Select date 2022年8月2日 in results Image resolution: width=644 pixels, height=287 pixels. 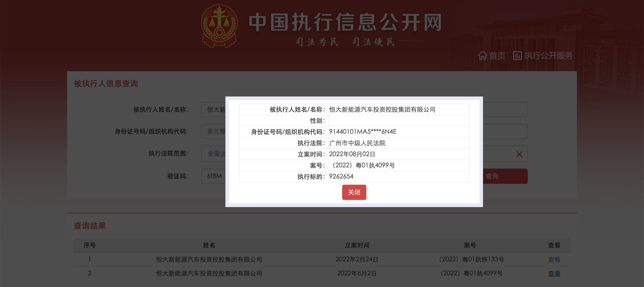[357, 273]
